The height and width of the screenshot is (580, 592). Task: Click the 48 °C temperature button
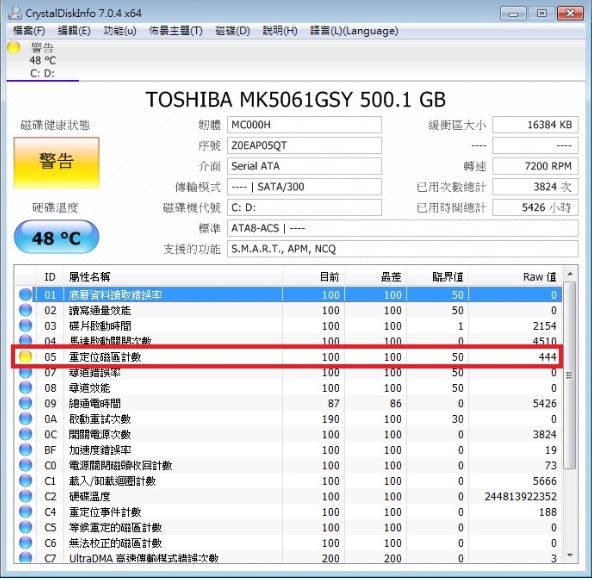[x=56, y=237]
